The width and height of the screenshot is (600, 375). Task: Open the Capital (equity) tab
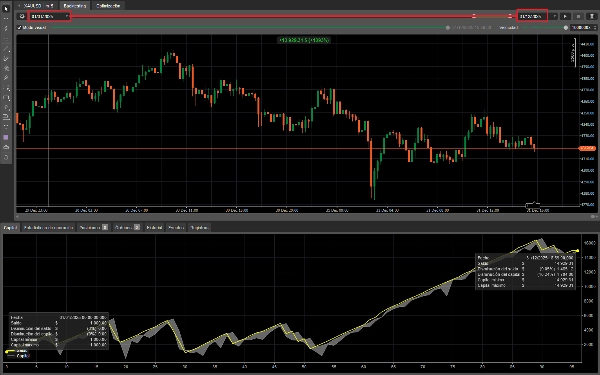point(10,227)
